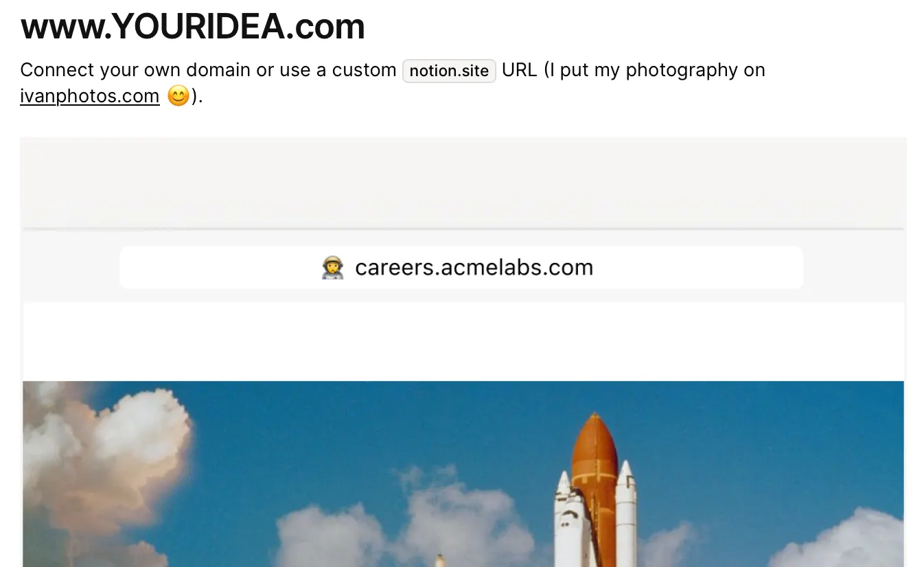Click the gray top strip of the mock browser
924x567 pixels.
(x=463, y=183)
